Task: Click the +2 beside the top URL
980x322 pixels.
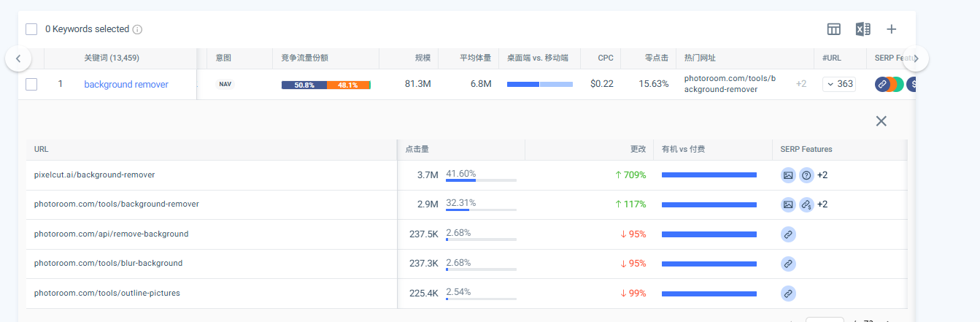Action: (800, 84)
